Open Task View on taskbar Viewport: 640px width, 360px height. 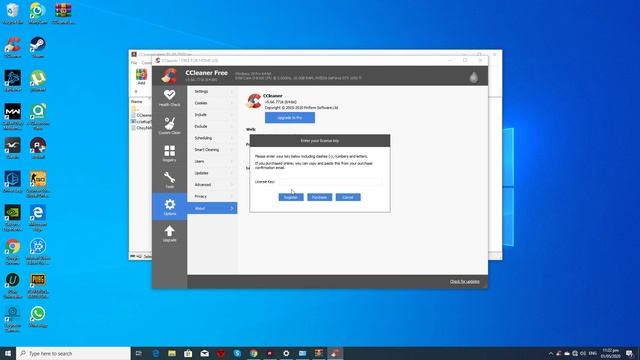pos(139,353)
